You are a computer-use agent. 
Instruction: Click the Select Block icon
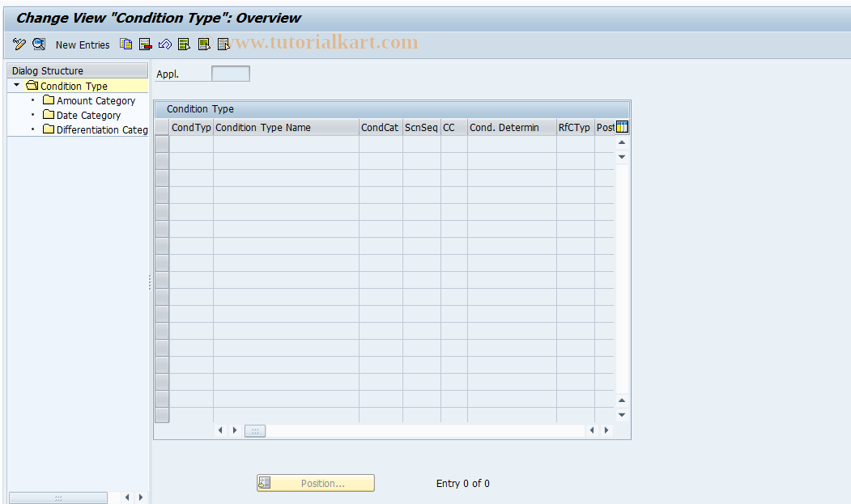[204, 44]
